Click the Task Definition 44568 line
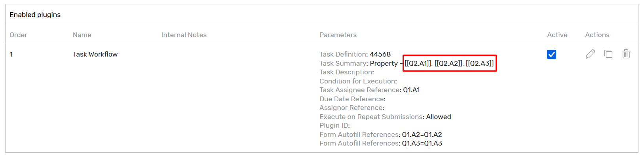The image size is (644, 159). click(x=355, y=54)
